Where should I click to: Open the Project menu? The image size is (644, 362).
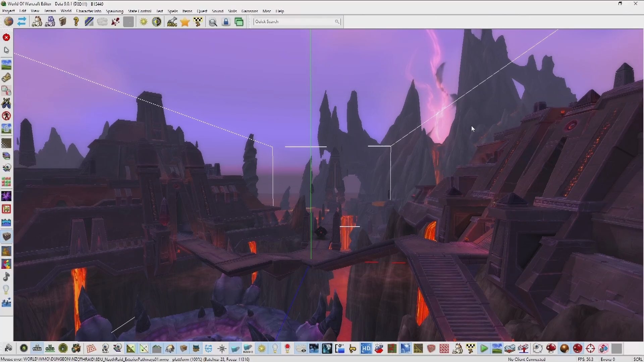pyautogui.click(x=8, y=11)
